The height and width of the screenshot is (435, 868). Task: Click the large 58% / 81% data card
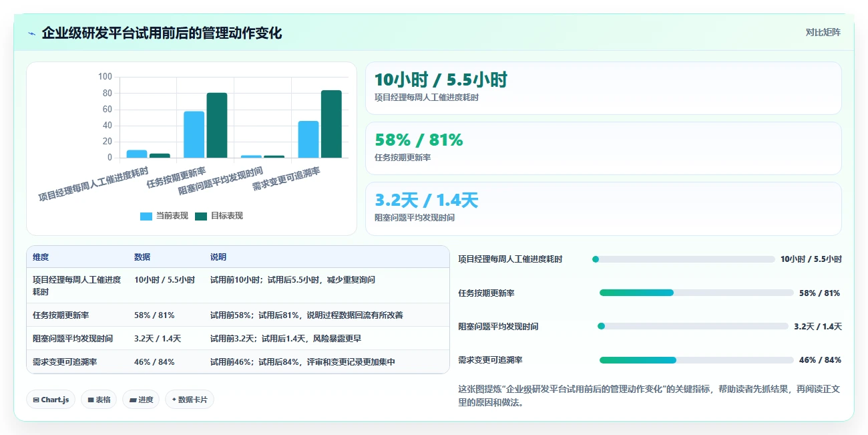(x=604, y=148)
